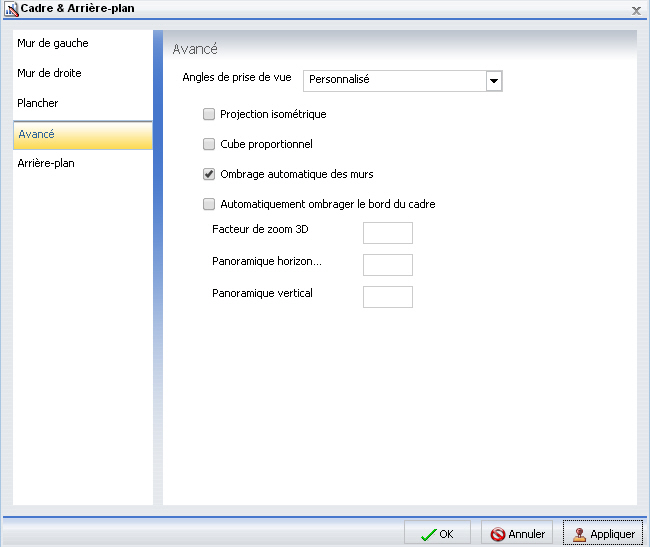Click the Appliquer button
The height and width of the screenshot is (547, 650).
coord(603,533)
